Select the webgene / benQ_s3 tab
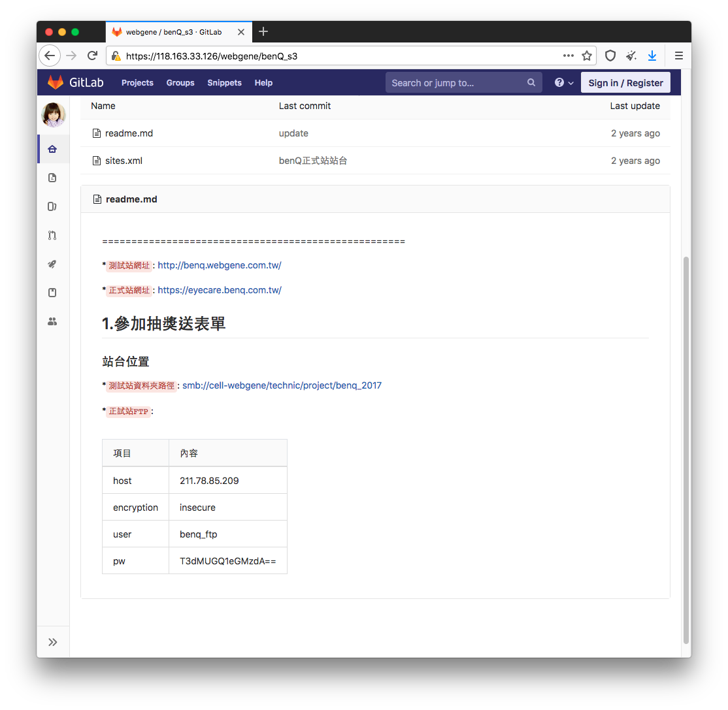 pyautogui.click(x=179, y=32)
